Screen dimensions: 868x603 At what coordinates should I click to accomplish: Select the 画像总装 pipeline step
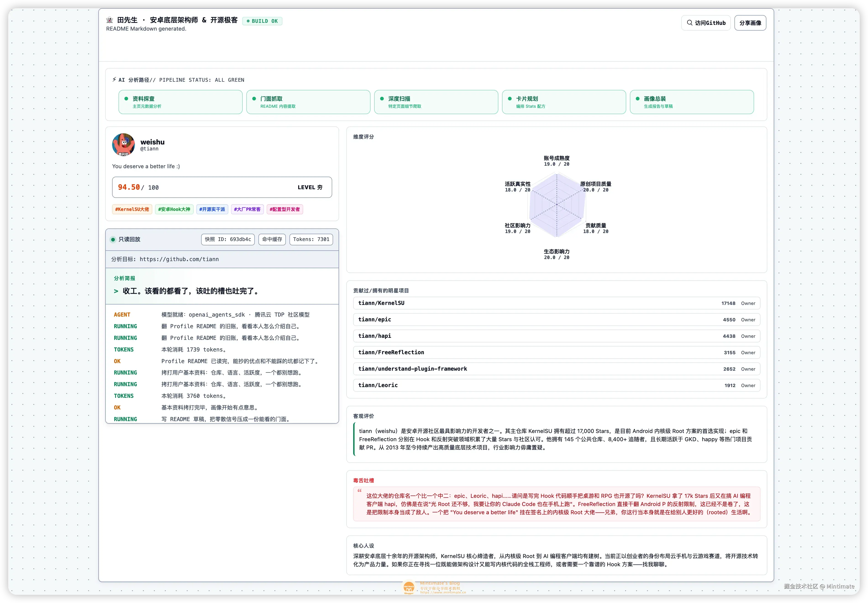pos(692,102)
